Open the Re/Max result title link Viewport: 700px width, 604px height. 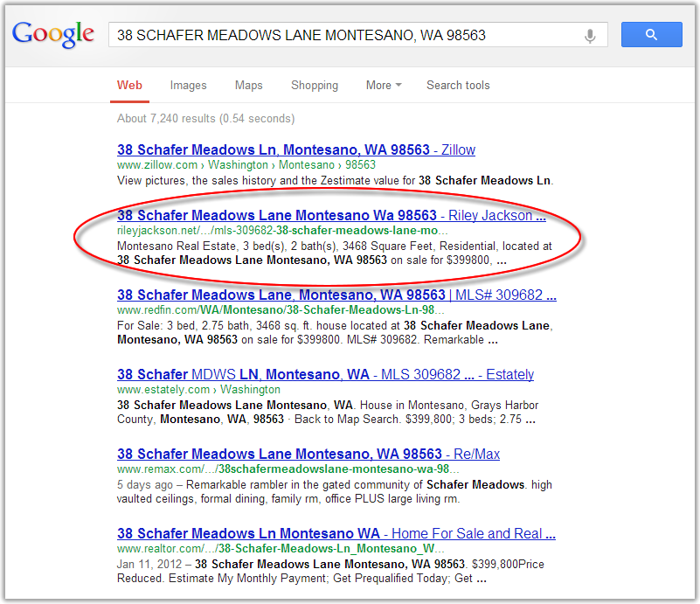pos(308,454)
